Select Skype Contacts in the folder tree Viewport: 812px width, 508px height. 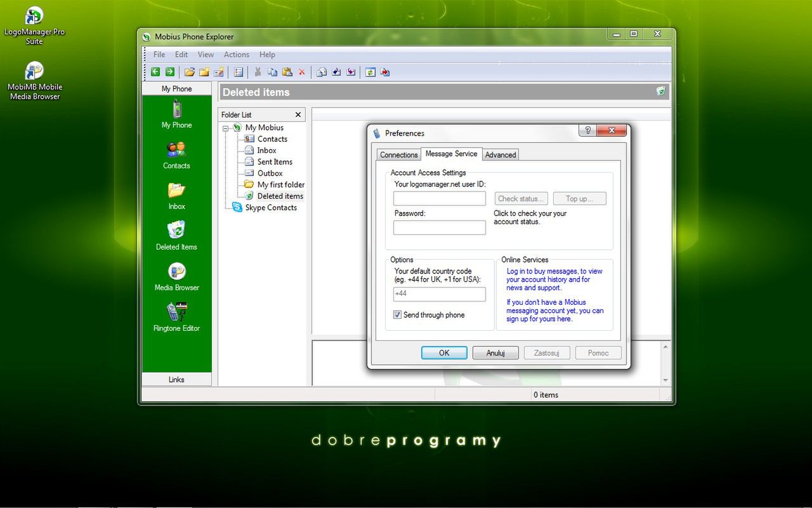(x=271, y=208)
